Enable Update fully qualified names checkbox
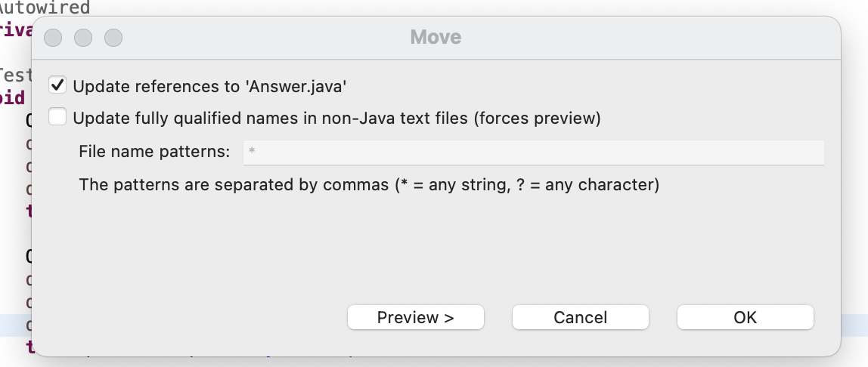This screenshot has height=367, width=868. click(57, 117)
